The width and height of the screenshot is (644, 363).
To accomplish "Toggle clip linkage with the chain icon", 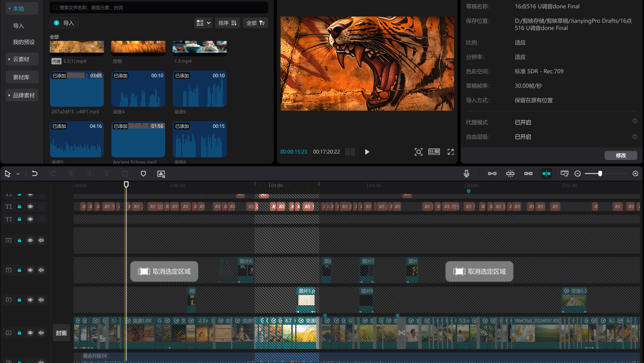I will [528, 174].
